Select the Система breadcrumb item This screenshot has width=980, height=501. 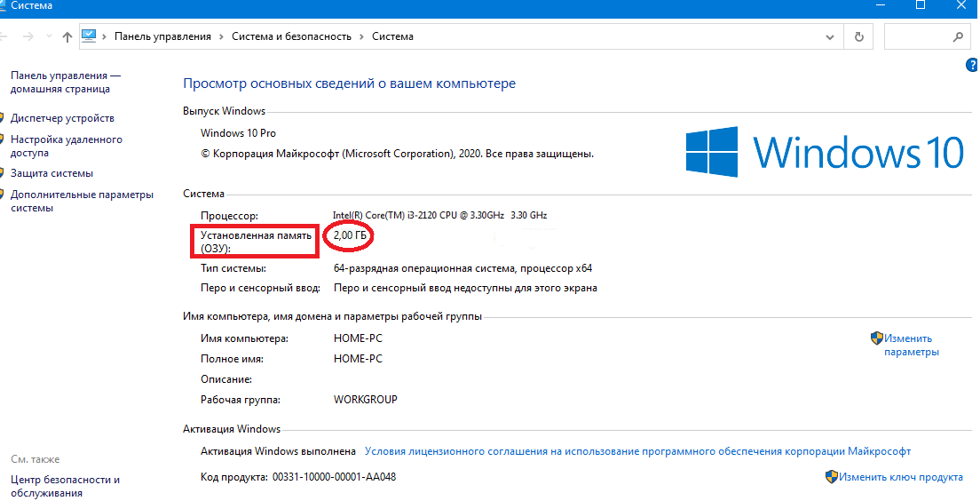click(392, 36)
